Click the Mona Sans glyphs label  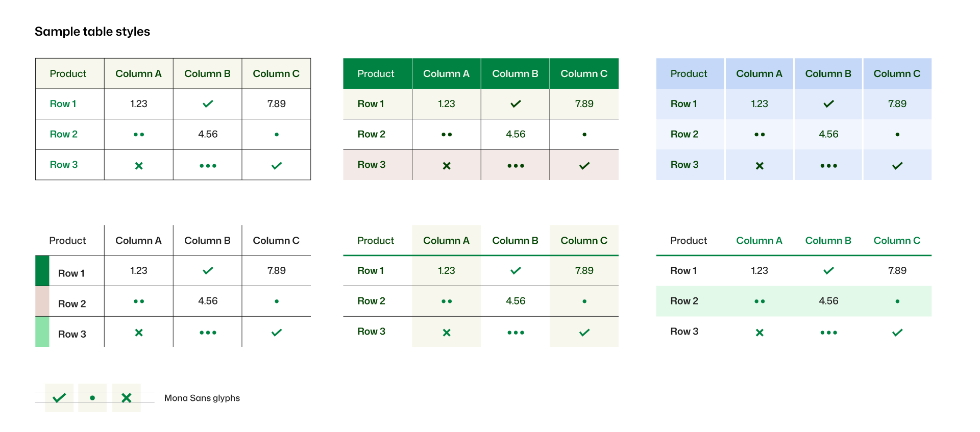[202, 398]
